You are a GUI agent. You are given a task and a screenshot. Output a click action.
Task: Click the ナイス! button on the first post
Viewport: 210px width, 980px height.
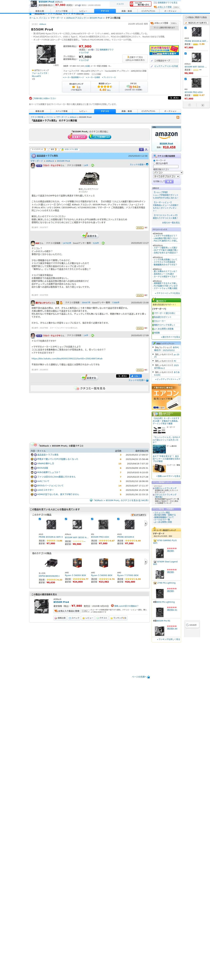[140, 228]
